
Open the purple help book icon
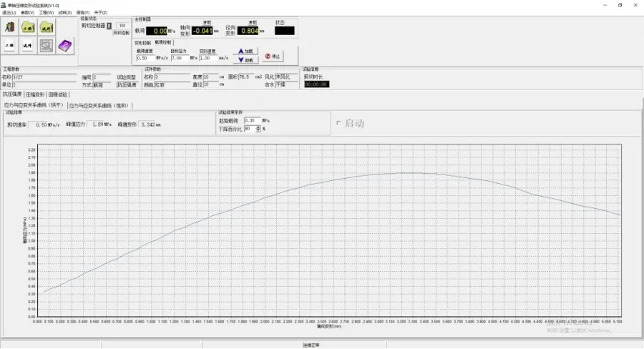(65, 46)
